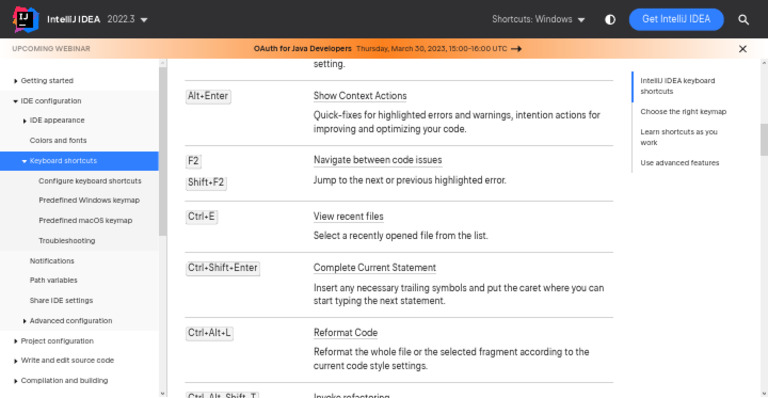Click the page vertical scrollbar thumb

tap(764, 140)
